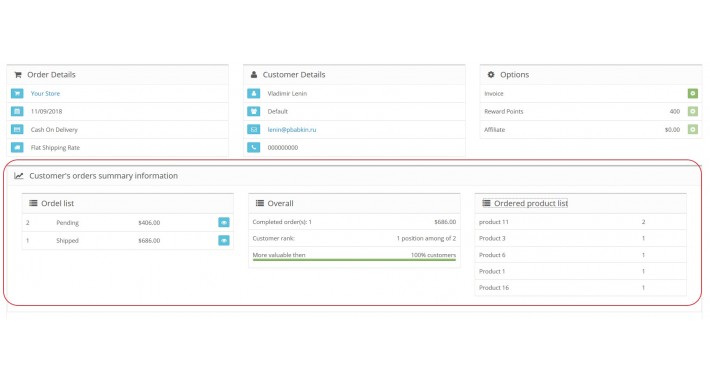Click the group icon beside Default

pyautogui.click(x=254, y=111)
